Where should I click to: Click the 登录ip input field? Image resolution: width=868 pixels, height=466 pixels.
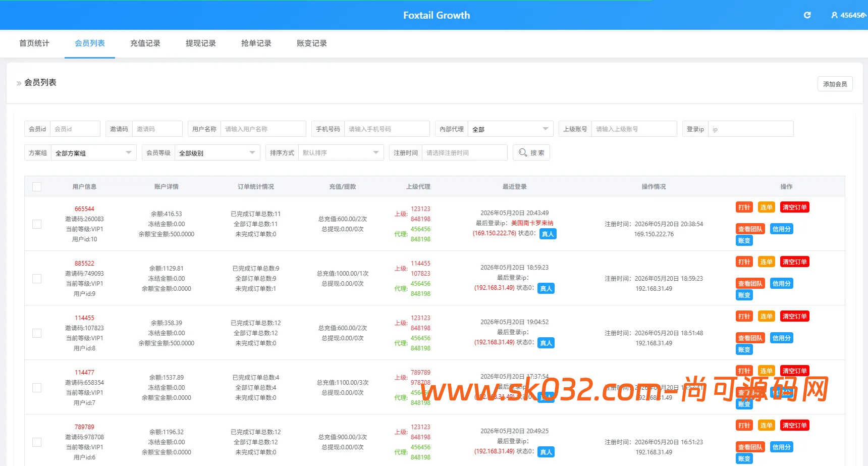pos(750,129)
